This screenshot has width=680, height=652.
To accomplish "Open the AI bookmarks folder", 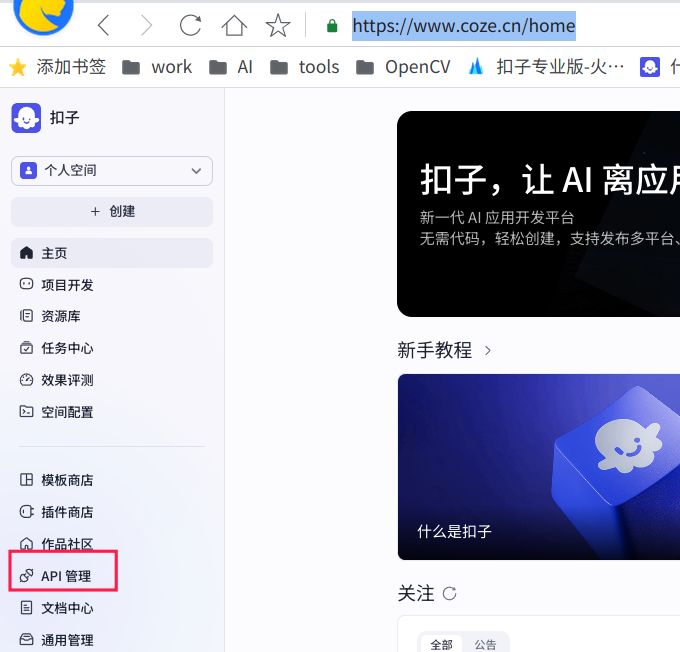I will click(231, 67).
